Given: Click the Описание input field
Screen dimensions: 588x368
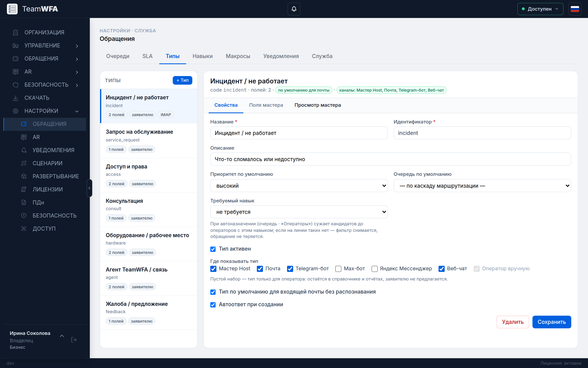Looking at the screenshot, I should tap(391, 159).
